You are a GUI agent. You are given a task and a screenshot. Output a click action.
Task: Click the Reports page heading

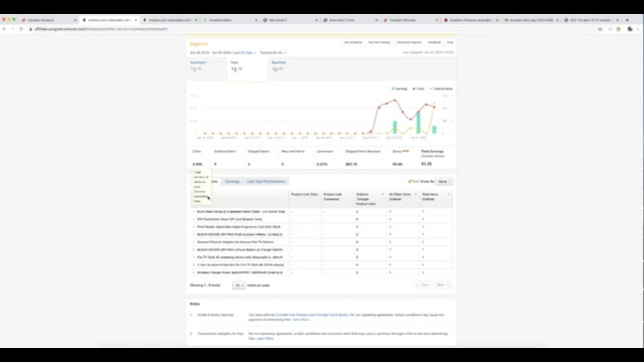coord(199,44)
